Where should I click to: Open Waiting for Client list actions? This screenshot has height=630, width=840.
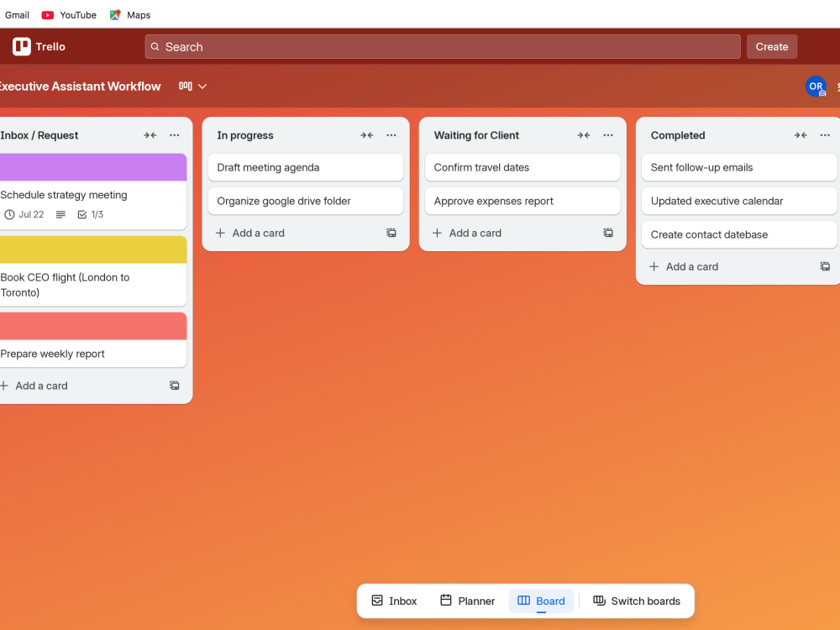pyautogui.click(x=608, y=135)
